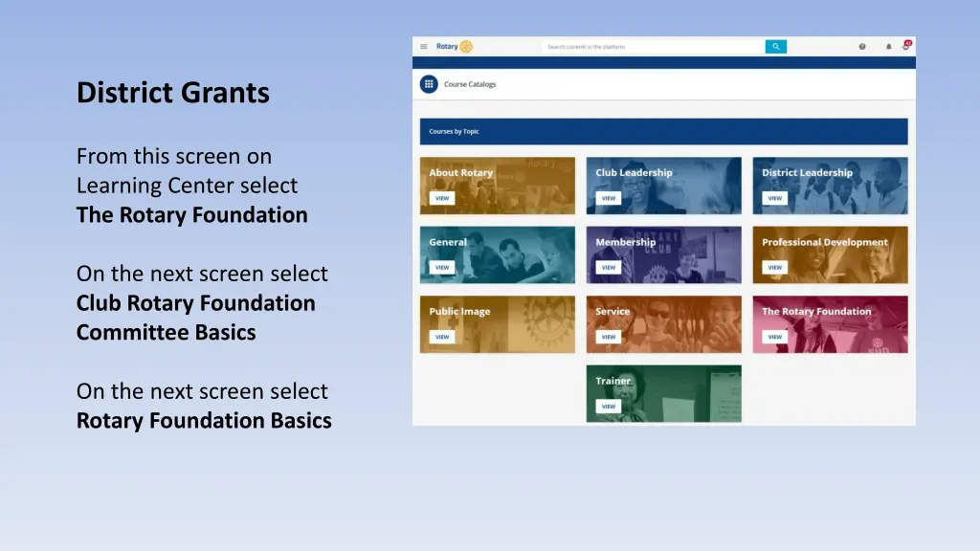This screenshot has height=551, width=980.
Task: Click View on Service card
Action: (x=608, y=337)
